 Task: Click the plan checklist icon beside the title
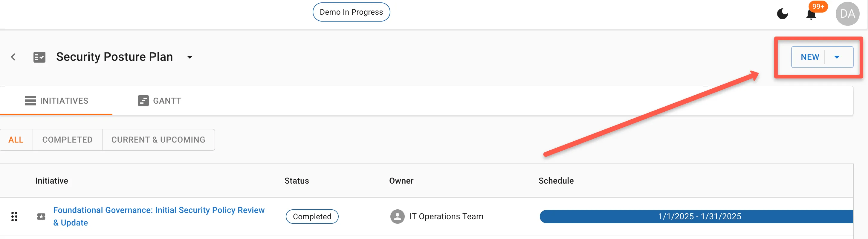[39, 57]
